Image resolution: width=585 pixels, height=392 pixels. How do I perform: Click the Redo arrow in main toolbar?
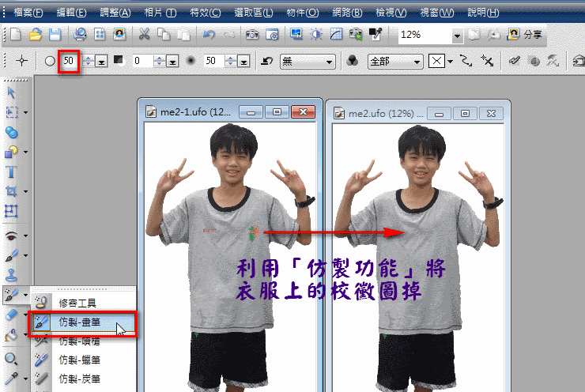coord(229,35)
